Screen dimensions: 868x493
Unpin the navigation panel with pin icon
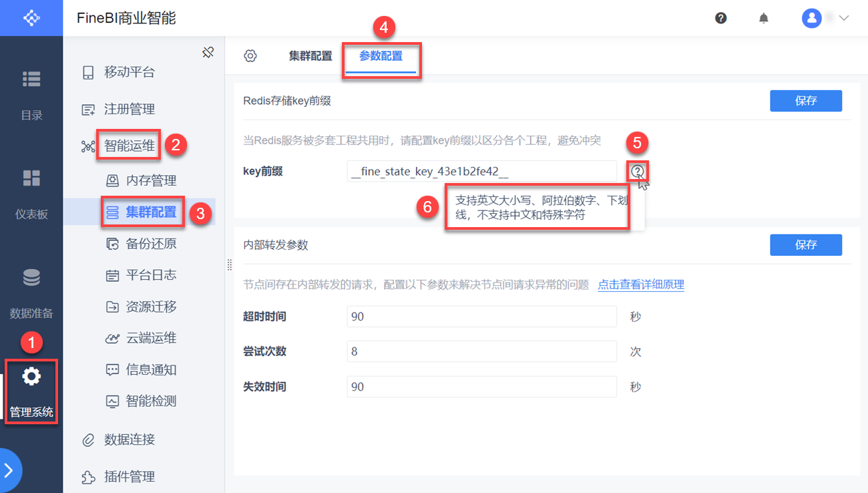[208, 52]
